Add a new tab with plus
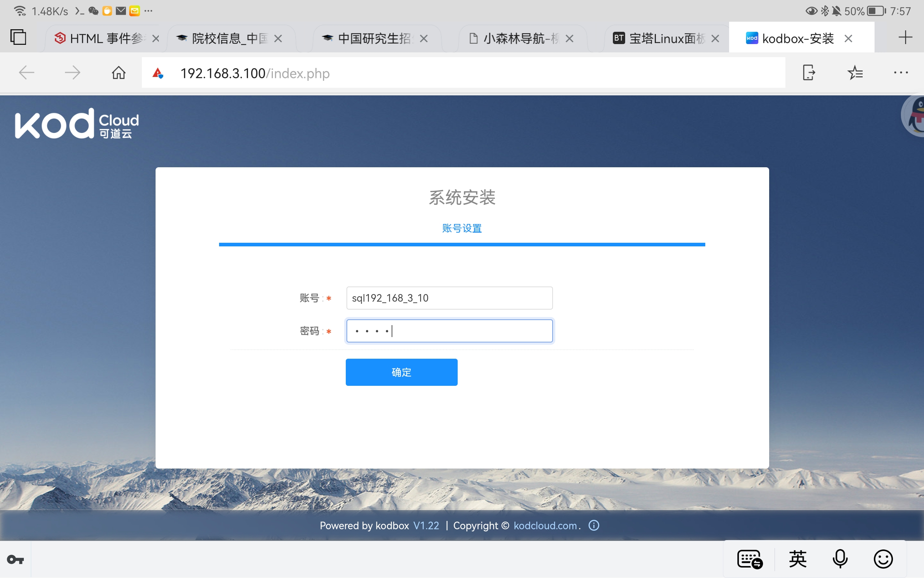924x578 pixels. pyautogui.click(x=905, y=38)
